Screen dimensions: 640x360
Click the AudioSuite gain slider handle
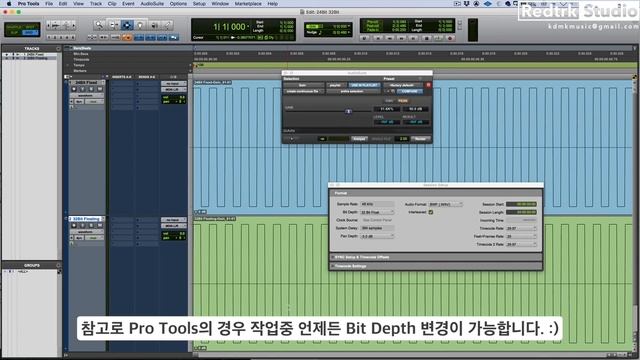(348, 111)
